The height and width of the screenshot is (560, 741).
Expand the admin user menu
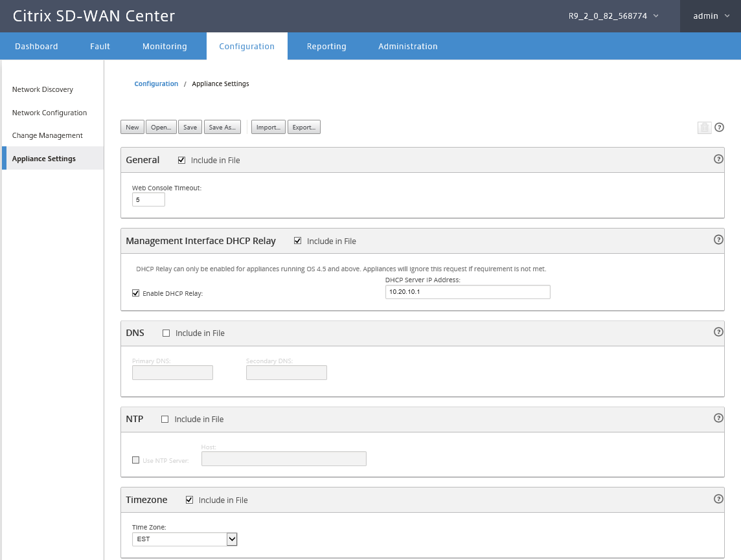pos(711,16)
